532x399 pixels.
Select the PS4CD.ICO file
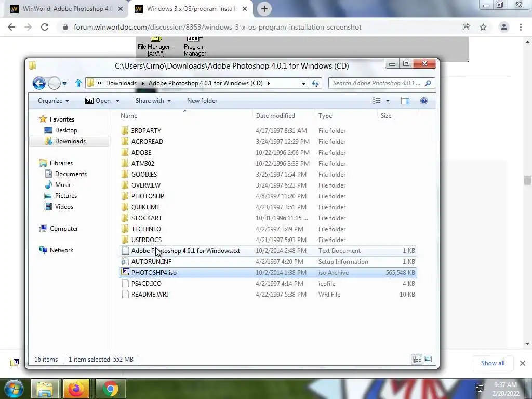point(146,283)
